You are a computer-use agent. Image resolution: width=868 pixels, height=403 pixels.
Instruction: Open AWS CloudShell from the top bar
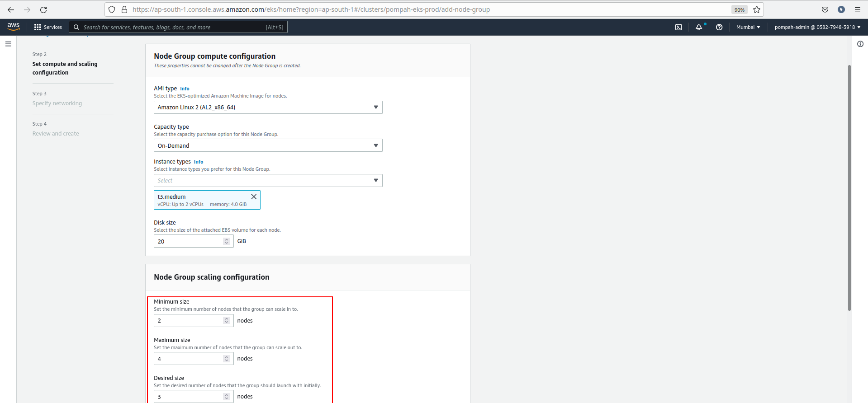click(678, 27)
